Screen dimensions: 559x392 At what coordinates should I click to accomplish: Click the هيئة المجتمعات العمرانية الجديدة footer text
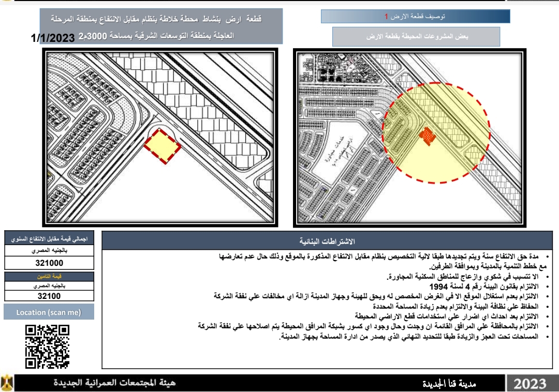115,383
